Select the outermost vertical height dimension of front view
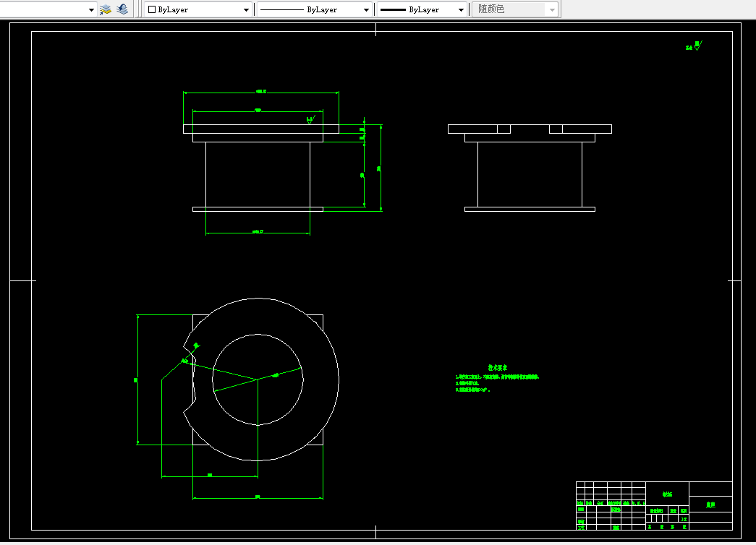This screenshot has width=756, height=545. pyautogui.click(x=379, y=168)
